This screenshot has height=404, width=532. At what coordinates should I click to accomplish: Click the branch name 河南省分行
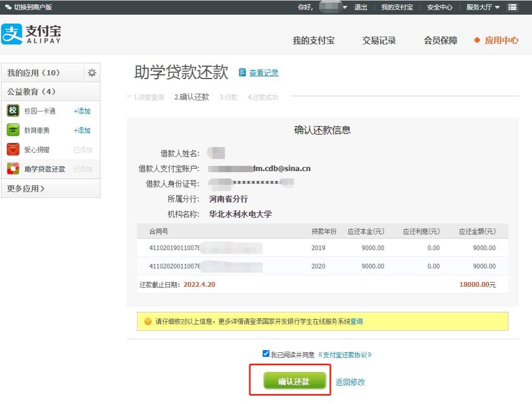coord(228,199)
